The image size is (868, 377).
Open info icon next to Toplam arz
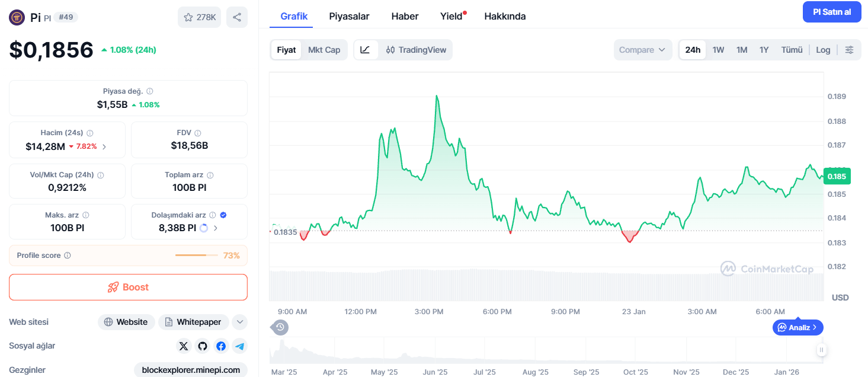(x=210, y=175)
